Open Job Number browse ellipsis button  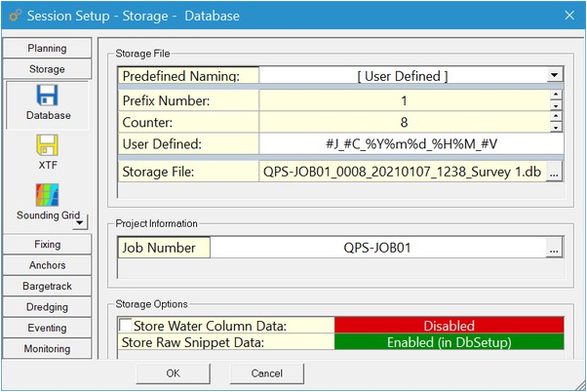pyautogui.click(x=555, y=248)
